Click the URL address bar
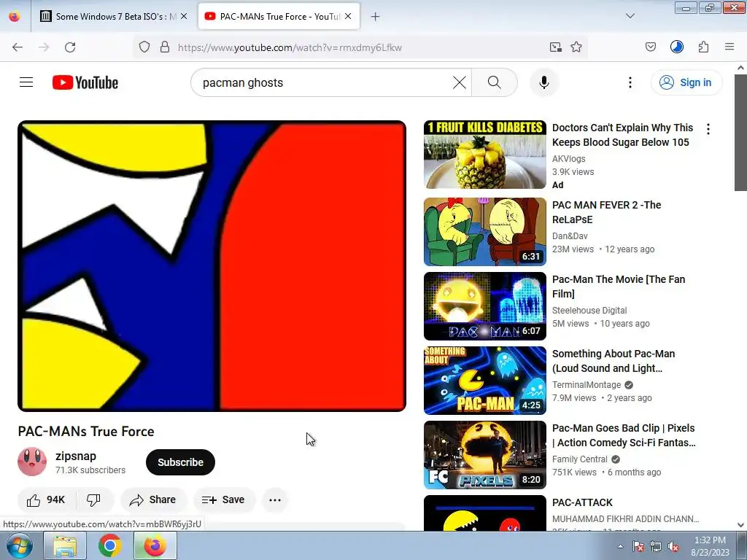Screen dimensions: 747x560 tap(360, 47)
